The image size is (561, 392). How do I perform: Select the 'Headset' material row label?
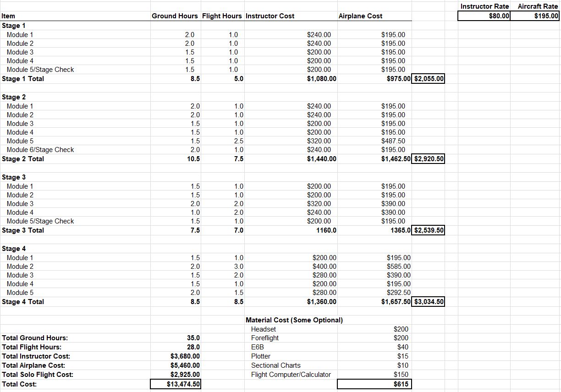264,329
